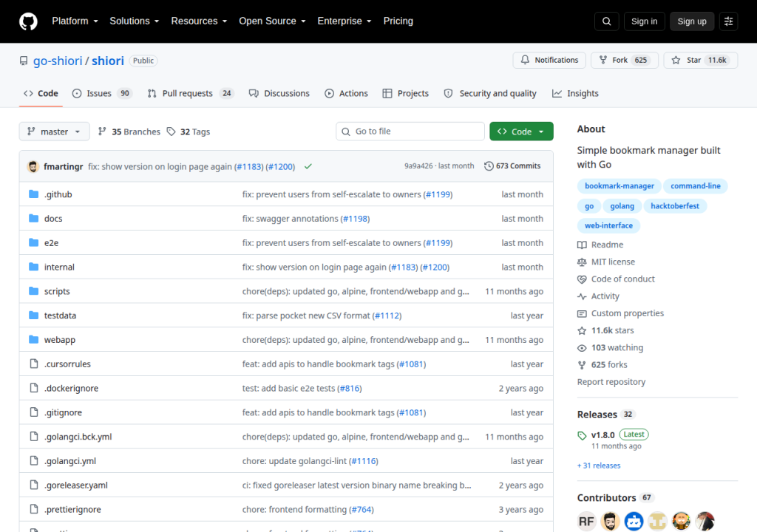The image size is (757, 532).
Task: Click the bell icon in Notifications
Action: 525,60
